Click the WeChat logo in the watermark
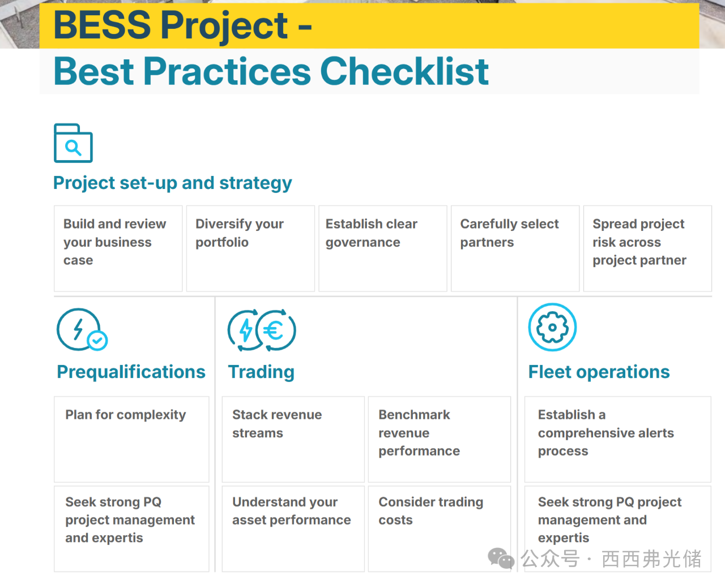Image resolution: width=725 pixels, height=588 pixels. (x=501, y=559)
